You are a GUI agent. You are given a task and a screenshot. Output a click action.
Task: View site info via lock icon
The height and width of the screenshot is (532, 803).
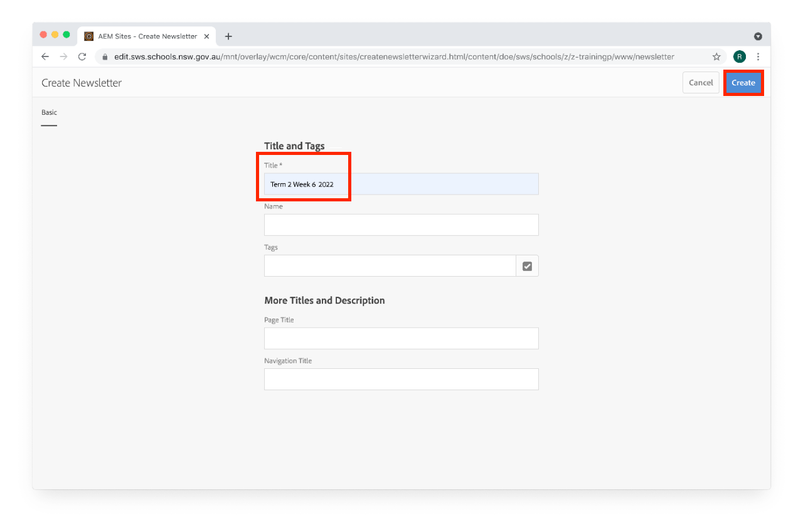[105, 56]
